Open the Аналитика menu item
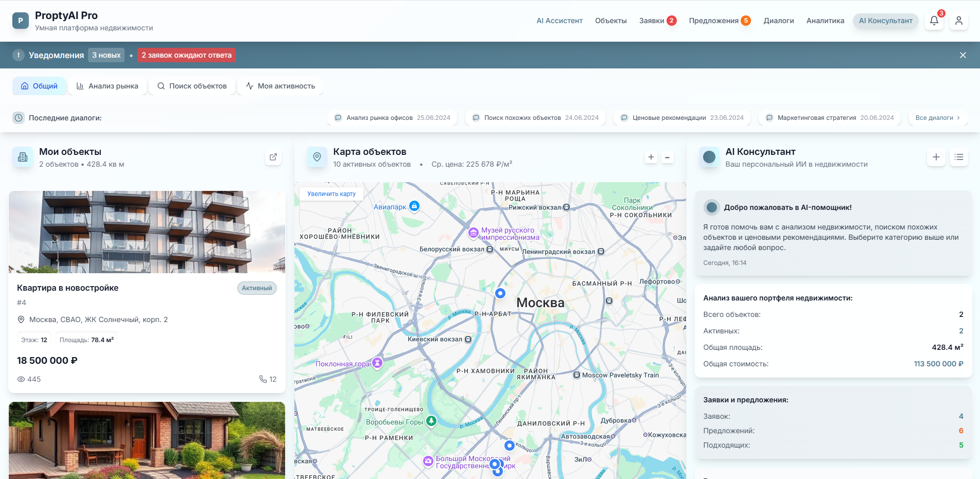 pyautogui.click(x=825, y=21)
